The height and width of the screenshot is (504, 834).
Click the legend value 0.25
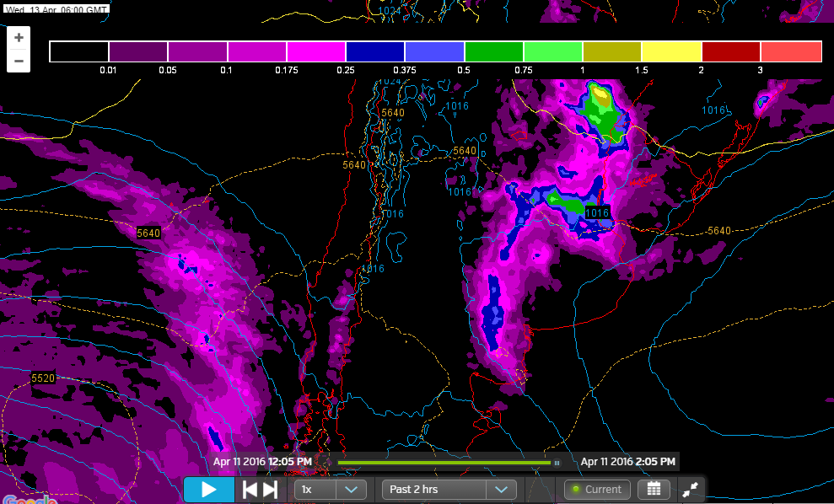coord(345,70)
